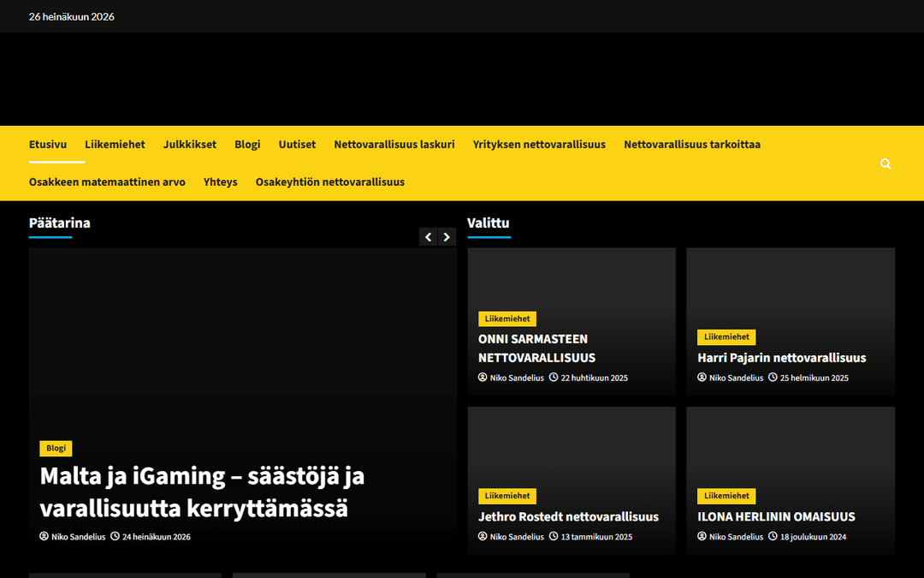Click the date 18 joulukuun 2024
The width and height of the screenshot is (924, 578).
[814, 537]
